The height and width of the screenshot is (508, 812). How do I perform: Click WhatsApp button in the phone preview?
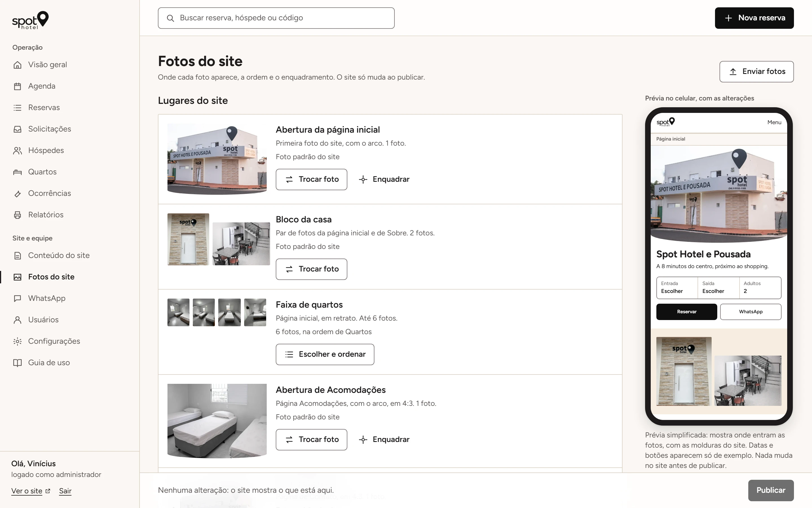tap(751, 312)
